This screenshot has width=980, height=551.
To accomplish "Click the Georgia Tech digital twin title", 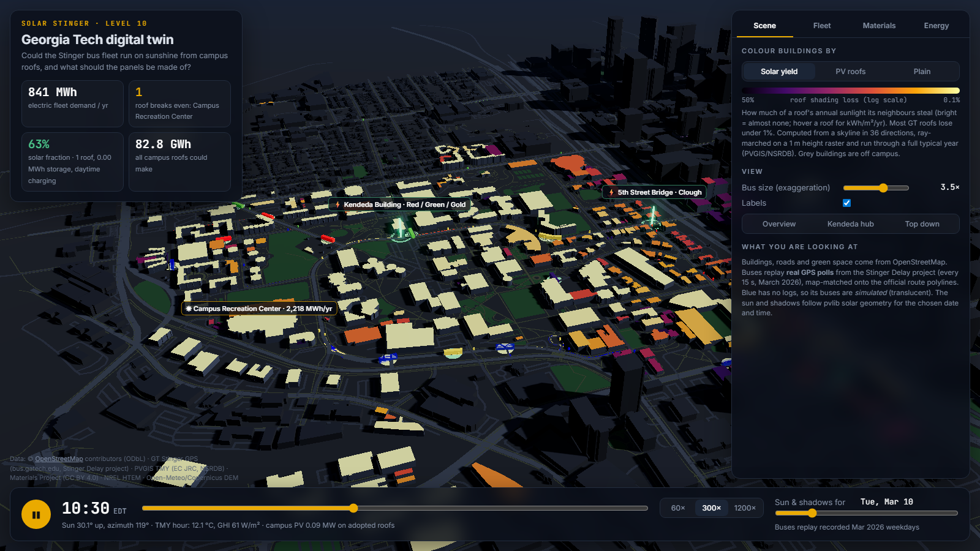I will point(97,40).
